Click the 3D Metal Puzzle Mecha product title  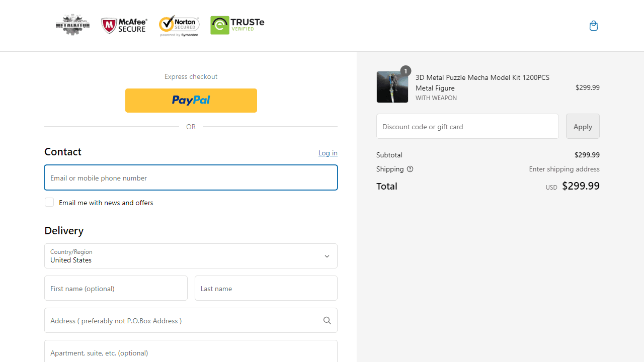482,82
